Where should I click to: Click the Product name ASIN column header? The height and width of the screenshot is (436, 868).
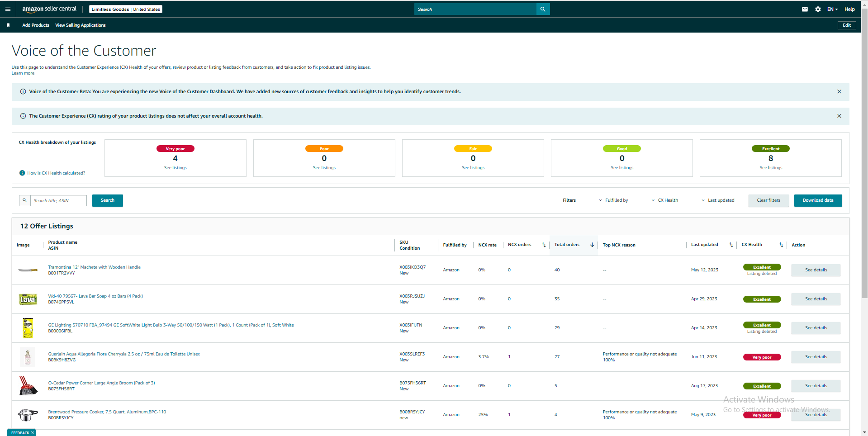[x=63, y=245]
